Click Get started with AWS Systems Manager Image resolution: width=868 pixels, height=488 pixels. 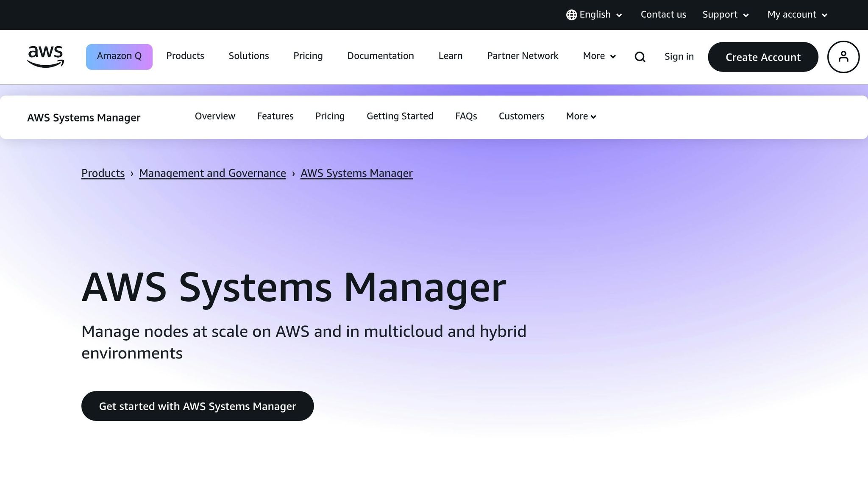198,406
